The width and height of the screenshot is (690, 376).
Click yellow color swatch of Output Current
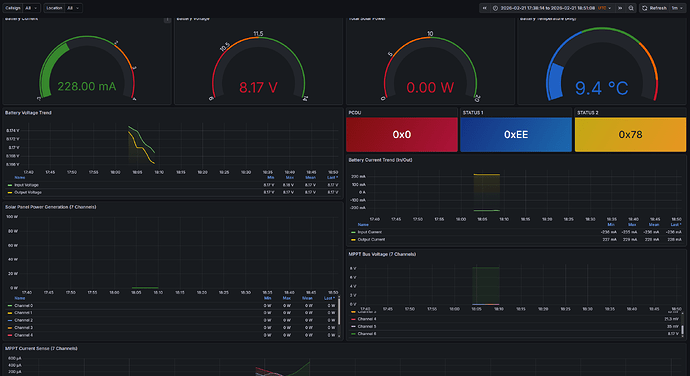[353, 240]
